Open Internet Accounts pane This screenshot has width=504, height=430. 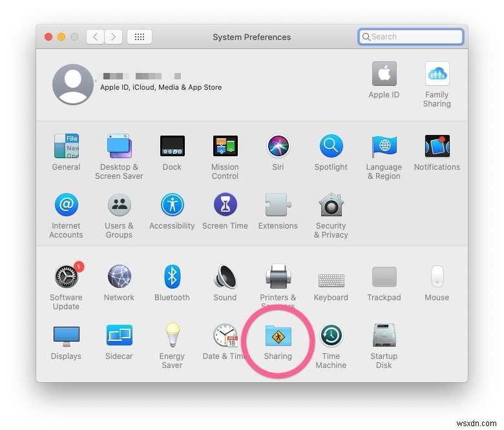pos(66,205)
